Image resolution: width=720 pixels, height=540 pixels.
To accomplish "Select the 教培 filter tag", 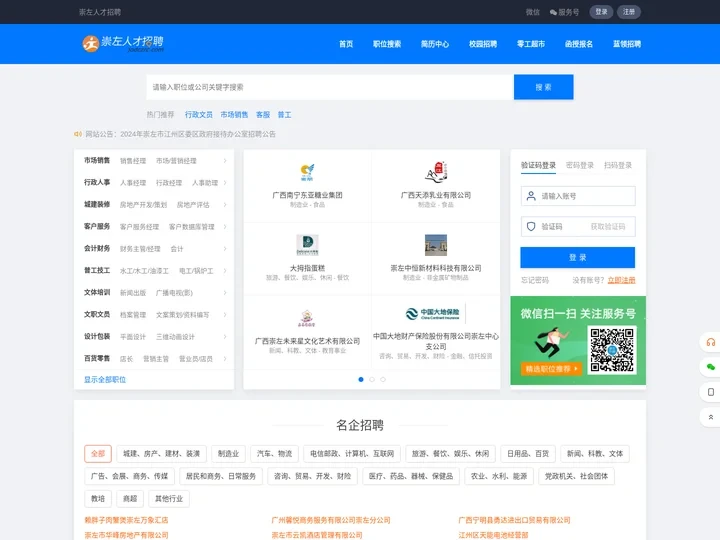I will tap(98, 499).
